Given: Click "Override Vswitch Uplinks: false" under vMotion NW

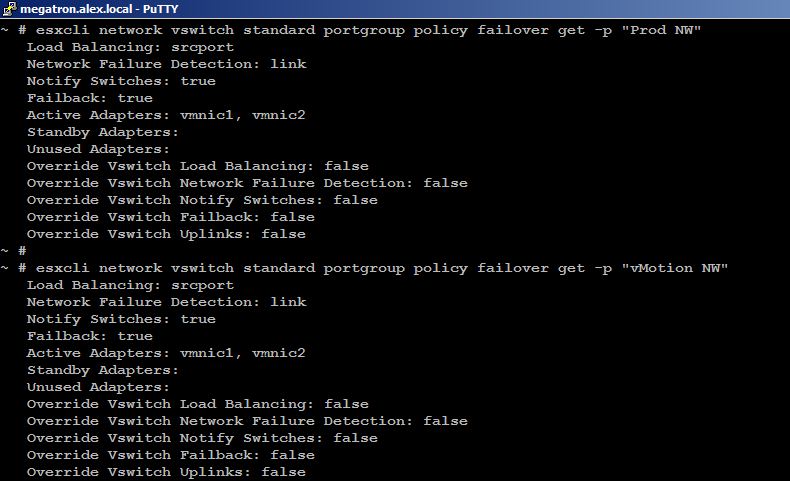Looking at the screenshot, I should [x=166, y=472].
